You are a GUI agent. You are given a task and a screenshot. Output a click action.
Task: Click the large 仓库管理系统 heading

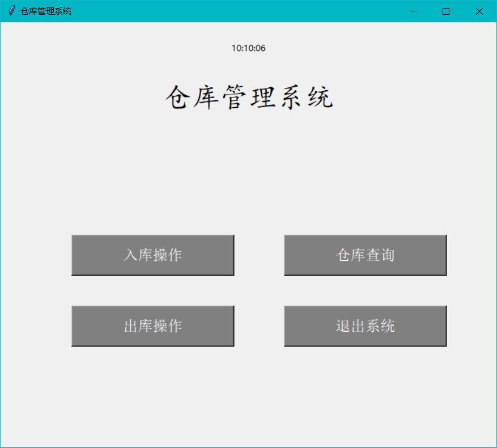251,98
